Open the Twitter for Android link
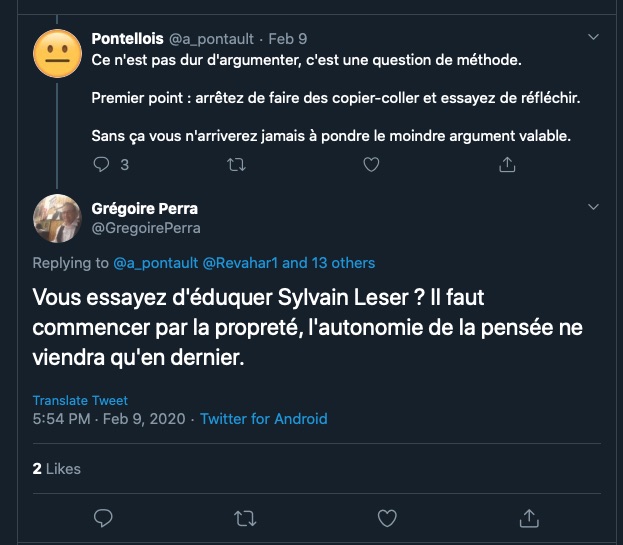Image resolution: width=623 pixels, height=545 pixels. pos(263,419)
